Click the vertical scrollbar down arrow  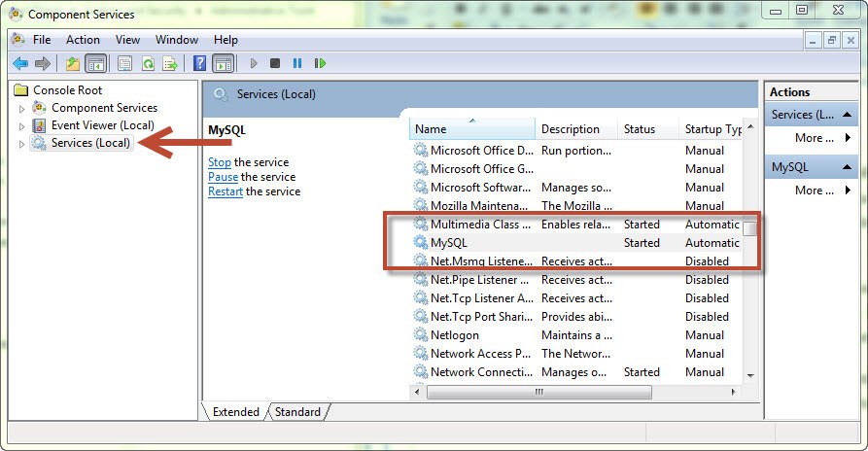(750, 376)
